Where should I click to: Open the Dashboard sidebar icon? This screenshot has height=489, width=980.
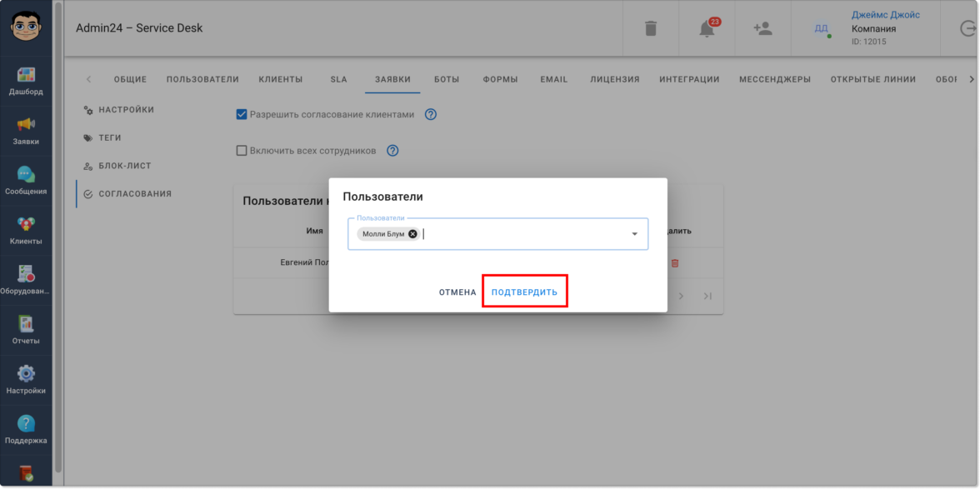point(26,75)
